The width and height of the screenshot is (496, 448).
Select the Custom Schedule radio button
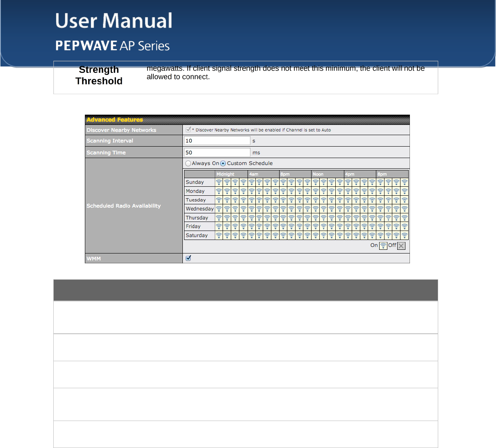(223, 163)
